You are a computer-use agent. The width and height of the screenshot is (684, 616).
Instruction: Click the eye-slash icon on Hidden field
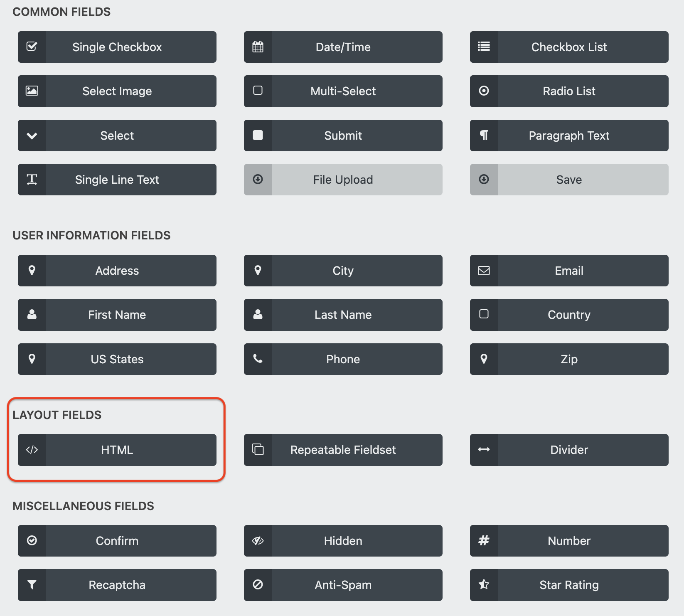[258, 541]
